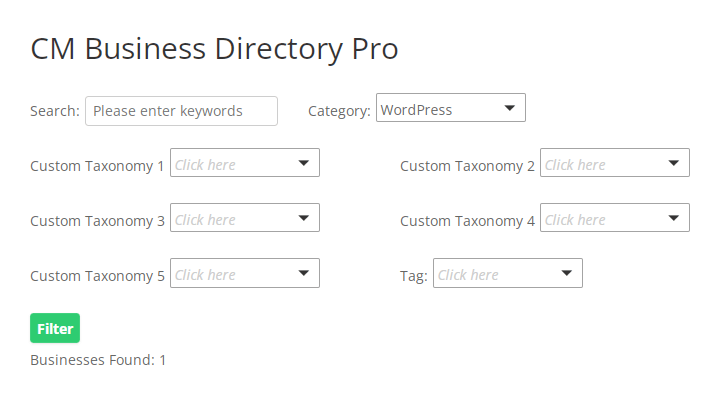Expand the Custom Taxonomy 2 dropdown
This screenshot has height=400, width=720.
(x=604, y=164)
